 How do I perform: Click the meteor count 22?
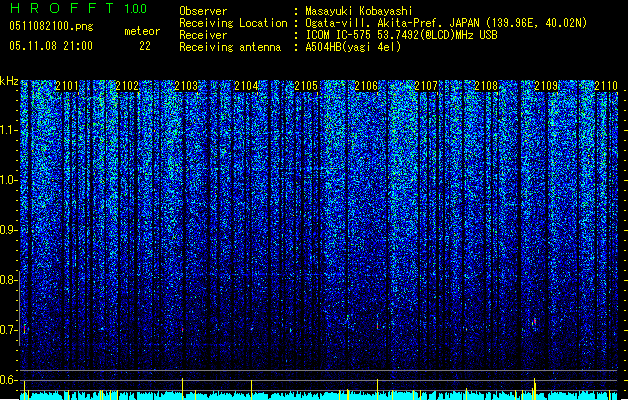tap(145, 46)
